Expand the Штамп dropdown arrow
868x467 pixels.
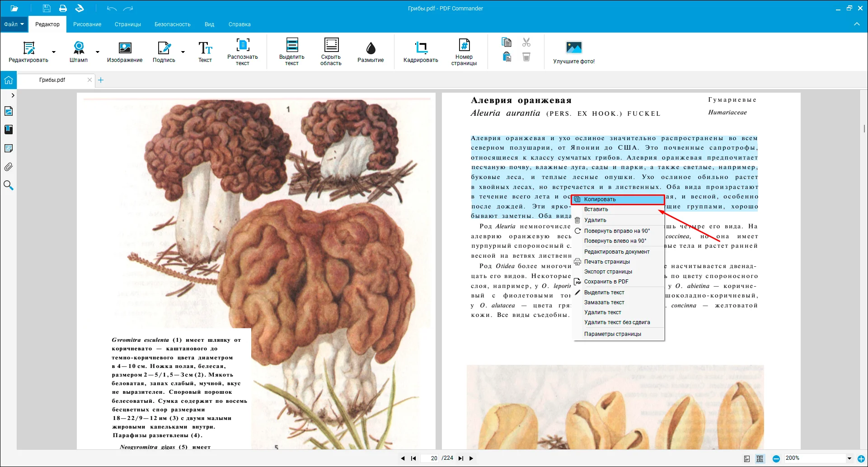tap(97, 52)
